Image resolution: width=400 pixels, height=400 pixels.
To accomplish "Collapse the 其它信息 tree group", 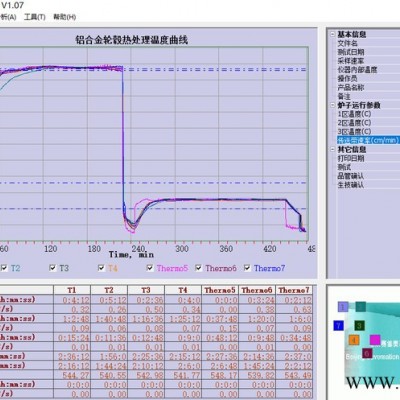I will pyautogui.click(x=333, y=149).
